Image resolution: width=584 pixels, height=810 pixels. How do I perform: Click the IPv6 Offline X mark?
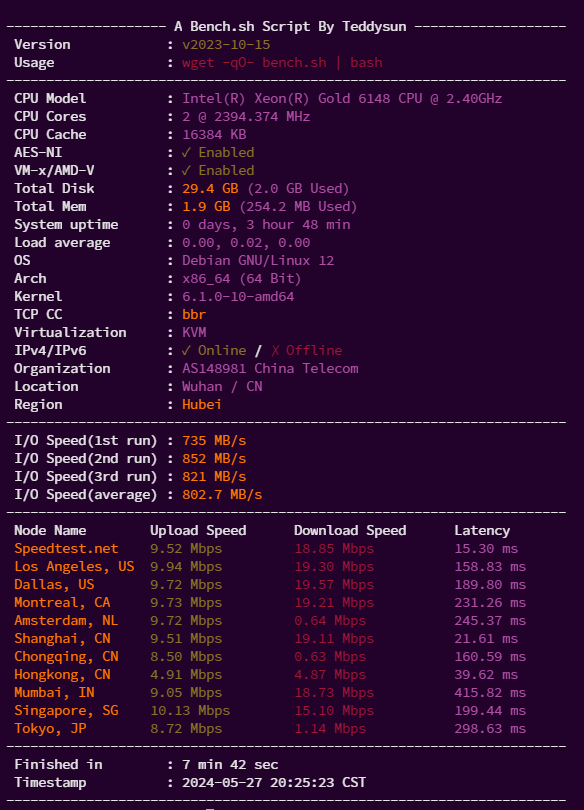(x=275, y=351)
